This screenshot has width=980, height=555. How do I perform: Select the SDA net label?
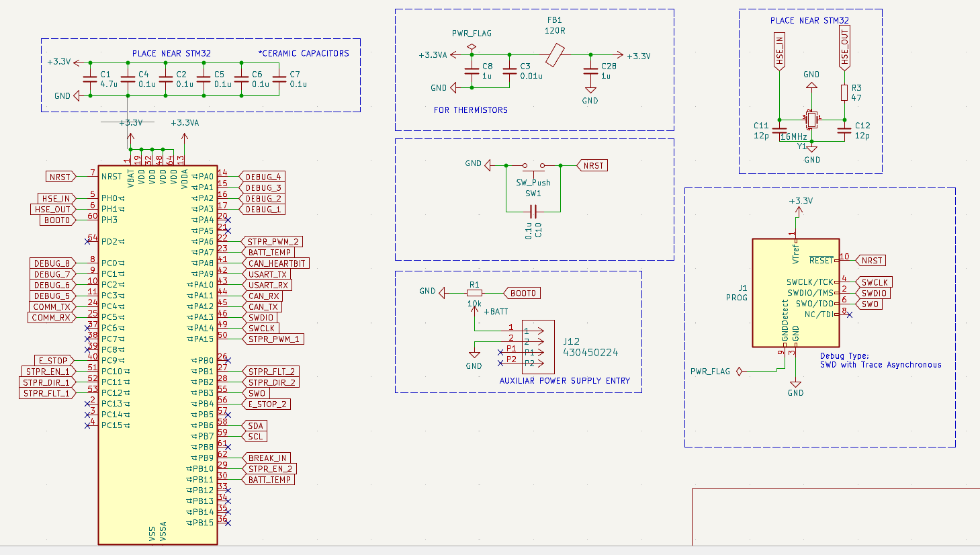point(255,425)
